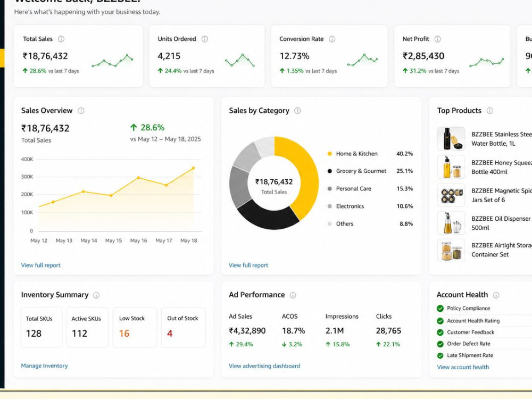The width and height of the screenshot is (532, 399).
Task: Click check icon for Order Defect Rate
Action: (x=440, y=344)
